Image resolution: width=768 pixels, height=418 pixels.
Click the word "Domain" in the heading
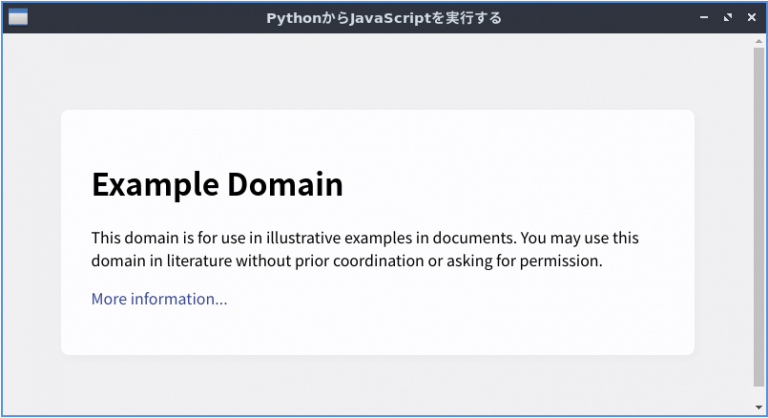pyautogui.click(x=286, y=185)
